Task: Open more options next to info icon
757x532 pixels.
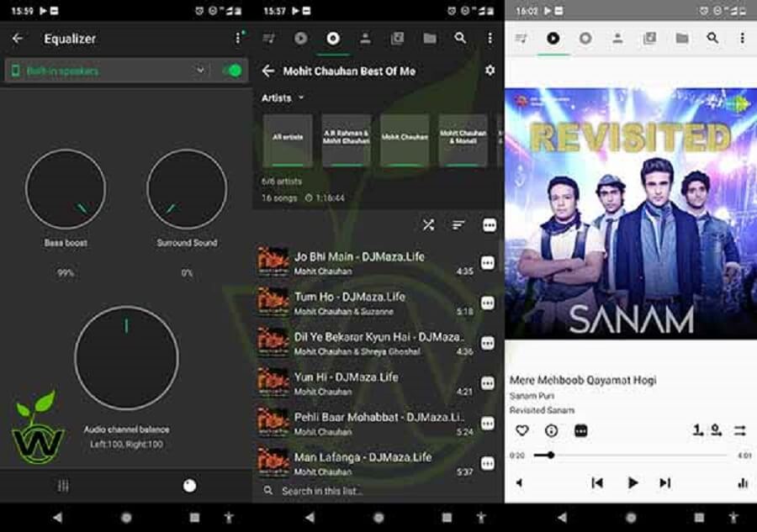Action: tap(580, 430)
